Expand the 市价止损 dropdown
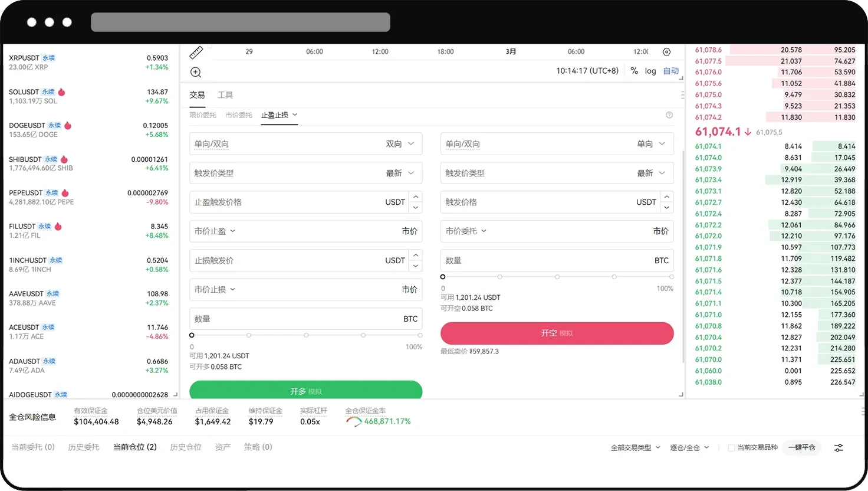 point(215,290)
